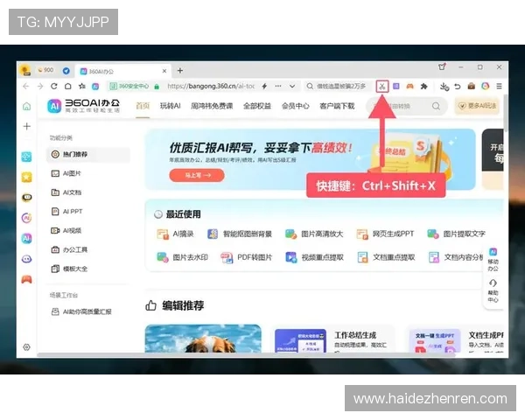Select 热门推荐 category
The width and height of the screenshot is (525, 420).
(x=88, y=154)
